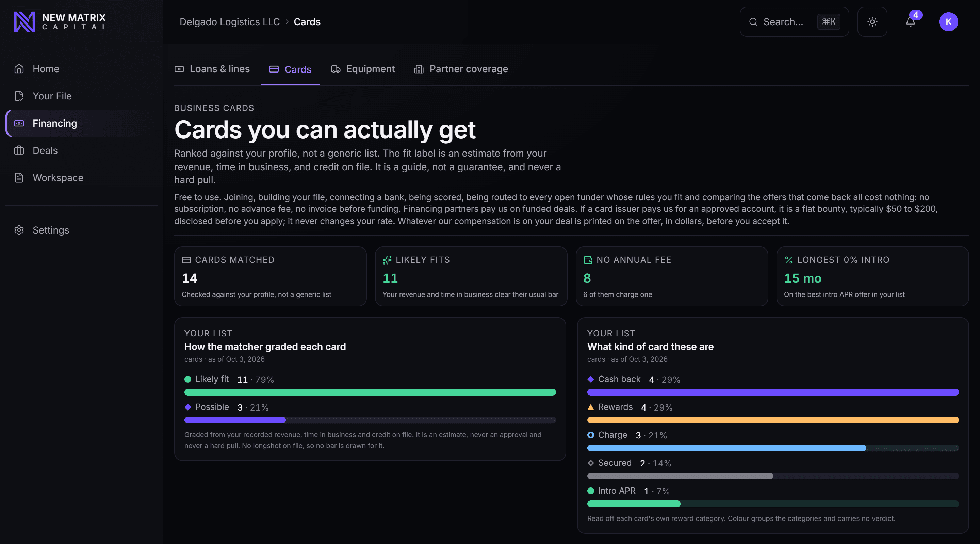The image size is (980, 544).
Task: Click the New Matrix Capital logo
Action: tap(60, 22)
